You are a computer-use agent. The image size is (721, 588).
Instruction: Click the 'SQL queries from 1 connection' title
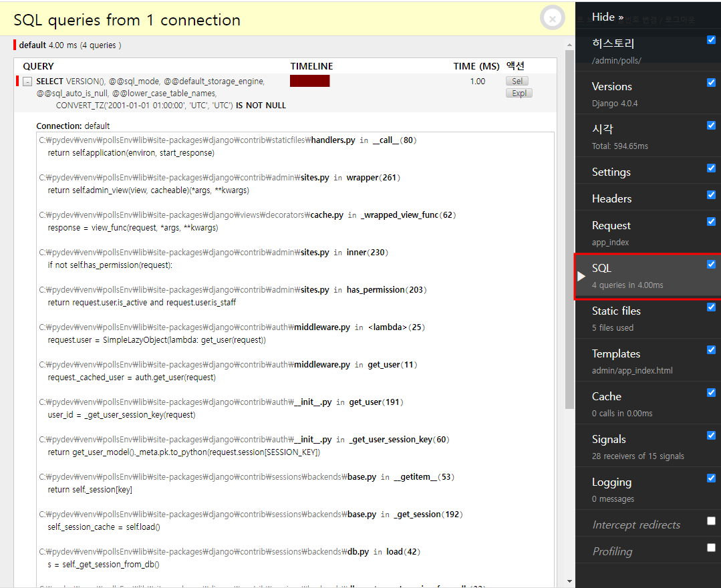click(x=127, y=20)
